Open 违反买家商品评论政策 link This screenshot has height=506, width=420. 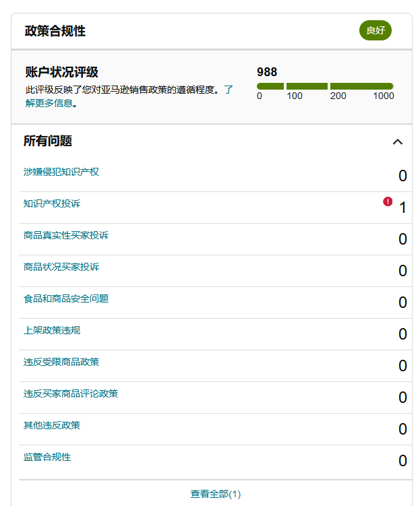point(71,393)
